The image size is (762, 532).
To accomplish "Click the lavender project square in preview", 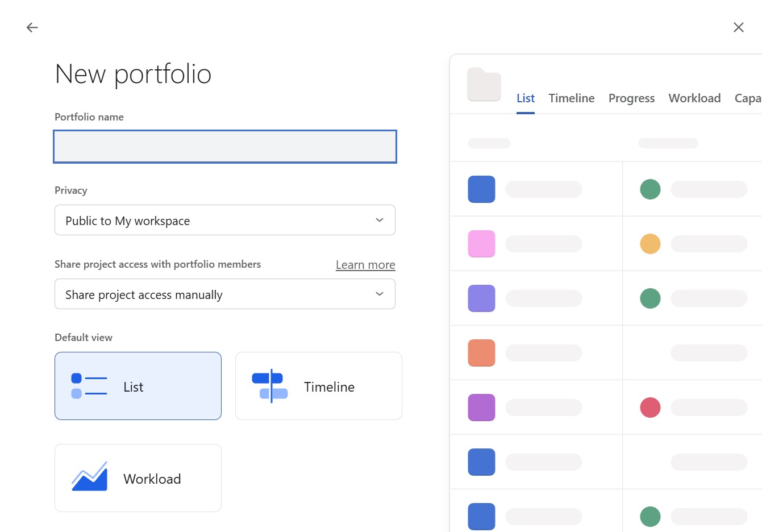I will [481, 298].
